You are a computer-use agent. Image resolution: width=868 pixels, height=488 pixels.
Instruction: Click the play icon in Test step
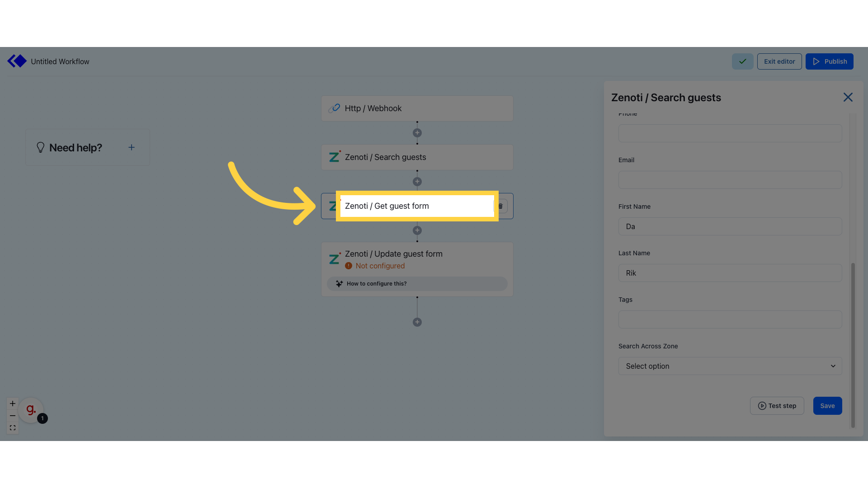coord(762,406)
